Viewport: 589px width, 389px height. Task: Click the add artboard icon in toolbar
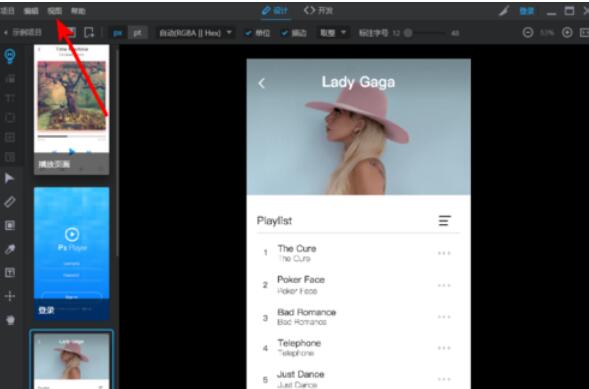(89, 32)
